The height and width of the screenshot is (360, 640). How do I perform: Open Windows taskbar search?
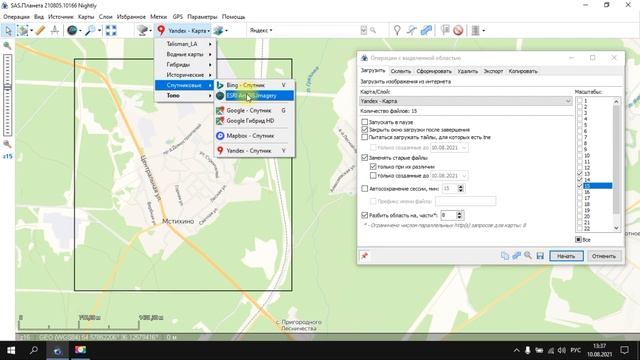34,350
